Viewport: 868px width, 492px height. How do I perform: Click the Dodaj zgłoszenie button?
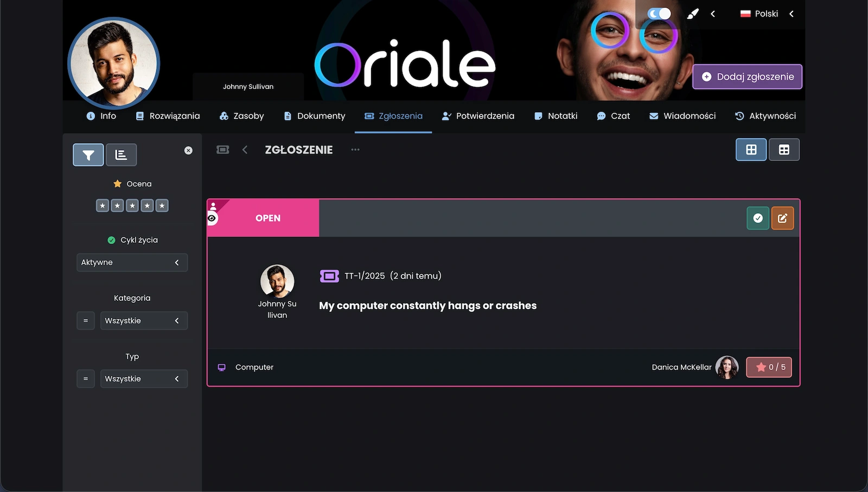(x=747, y=77)
